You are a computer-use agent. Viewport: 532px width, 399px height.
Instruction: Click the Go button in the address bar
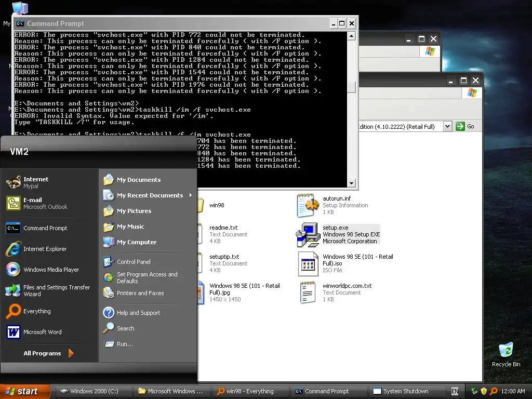coord(465,126)
